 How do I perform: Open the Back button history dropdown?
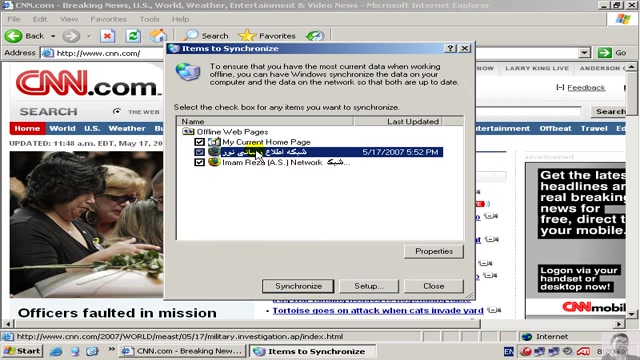tap(53, 36)
